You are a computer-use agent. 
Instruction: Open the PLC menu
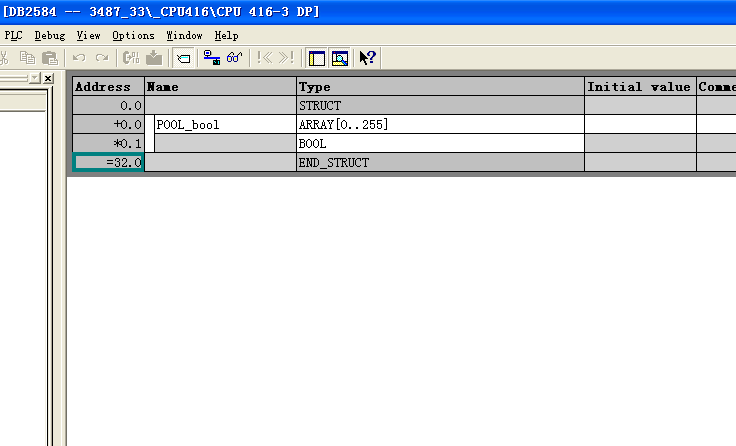pyautogui.click(x=13, y=35)
